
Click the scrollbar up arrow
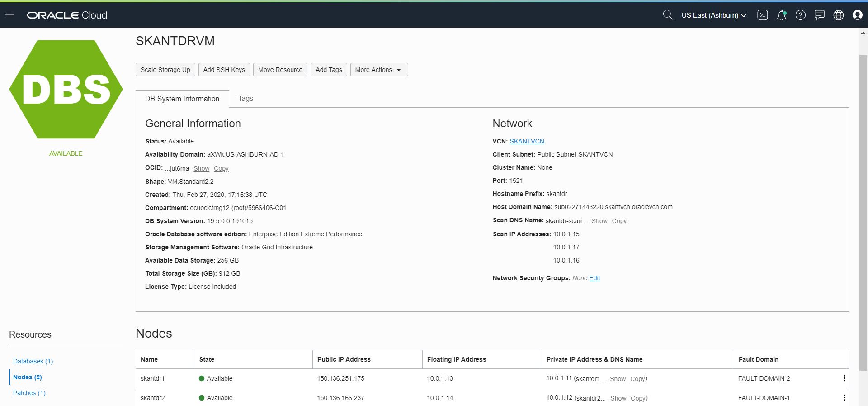(x=863, y=33)
